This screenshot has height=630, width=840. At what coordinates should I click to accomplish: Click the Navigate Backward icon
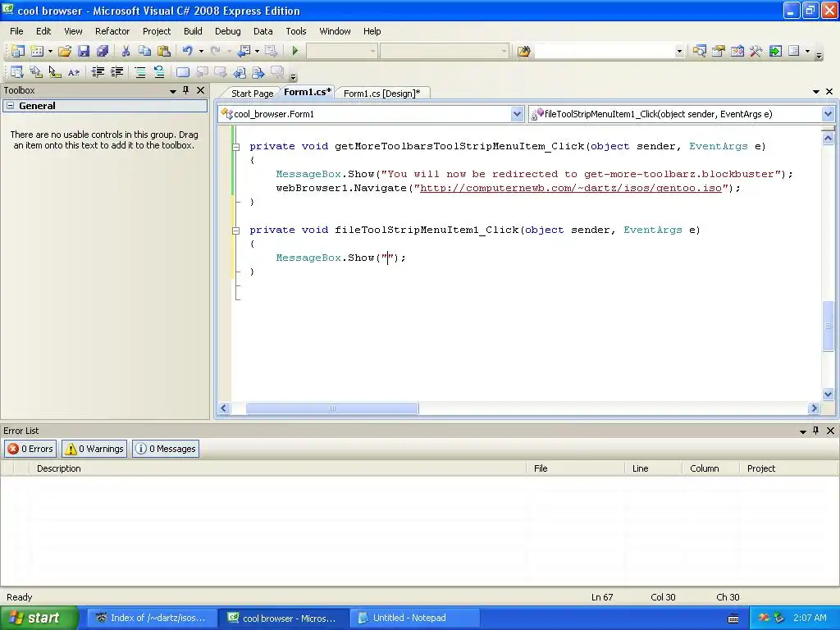tap(244, 51)
